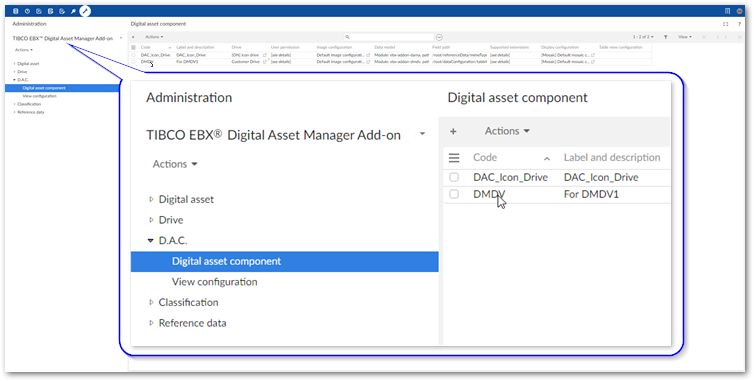This screenshot has height=381, width=754.
Task: Click the plus icon to create record
Action: click(133, 37)
